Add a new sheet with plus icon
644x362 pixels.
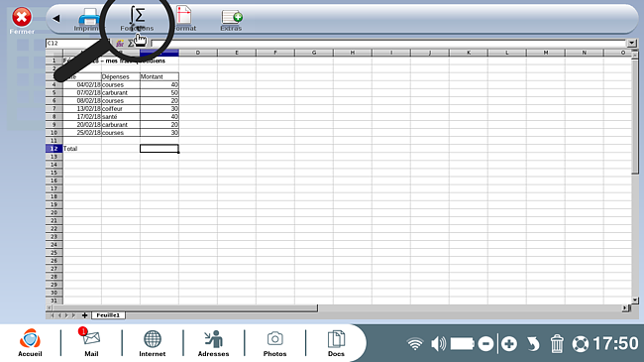tap(84, 315)
